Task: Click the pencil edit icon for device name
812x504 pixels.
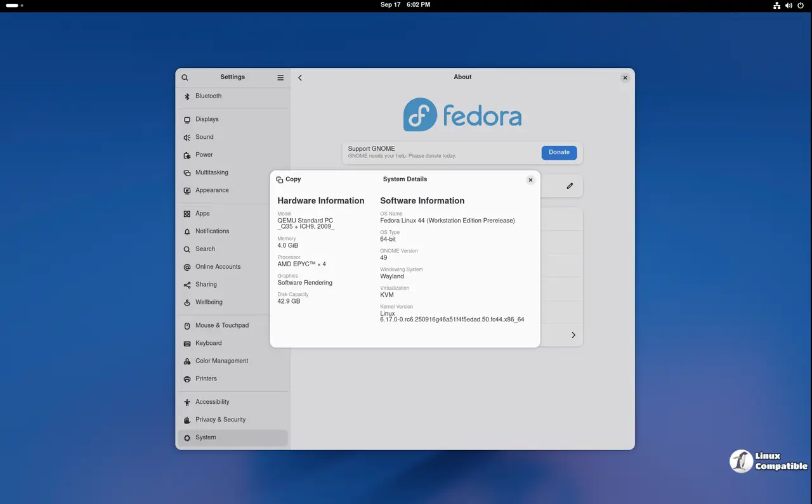Action: click(570, 186)
